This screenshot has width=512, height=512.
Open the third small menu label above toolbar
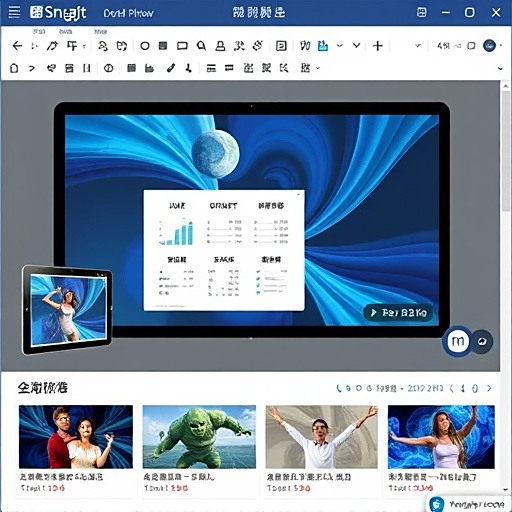100,32
